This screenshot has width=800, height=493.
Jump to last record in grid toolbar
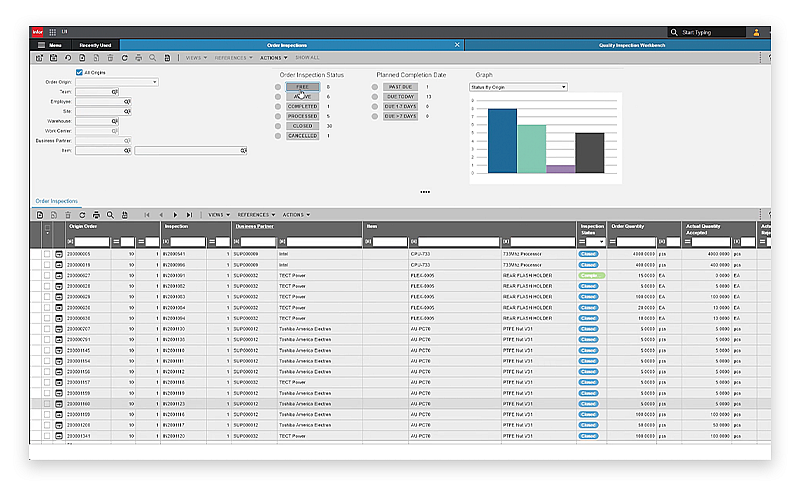coord(189,214)
